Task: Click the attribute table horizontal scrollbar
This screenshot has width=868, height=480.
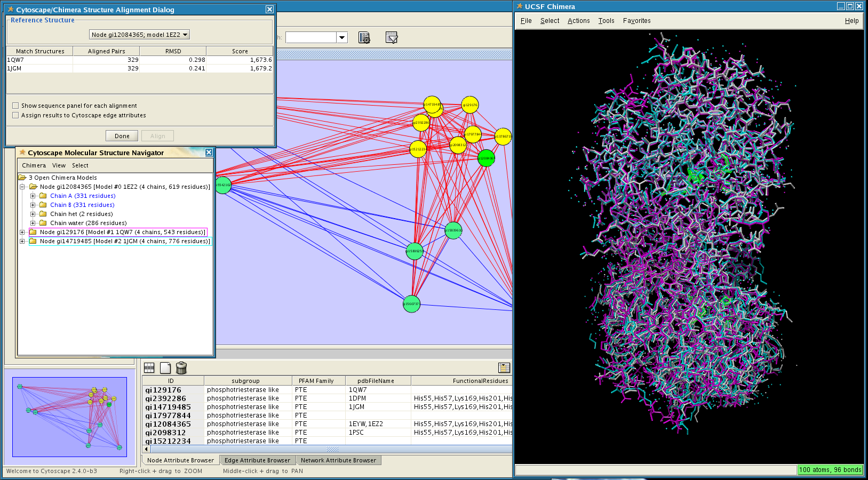Action: tap(332, 449)
